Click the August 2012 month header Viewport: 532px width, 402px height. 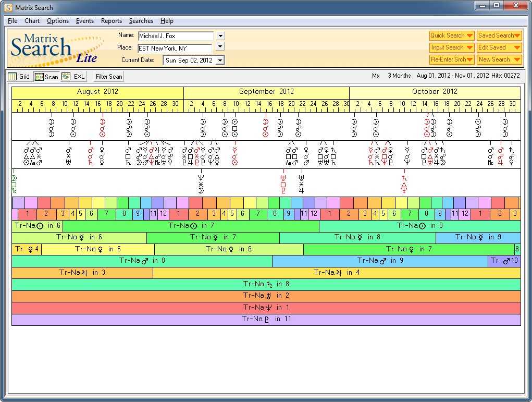[x=98, y=92]
